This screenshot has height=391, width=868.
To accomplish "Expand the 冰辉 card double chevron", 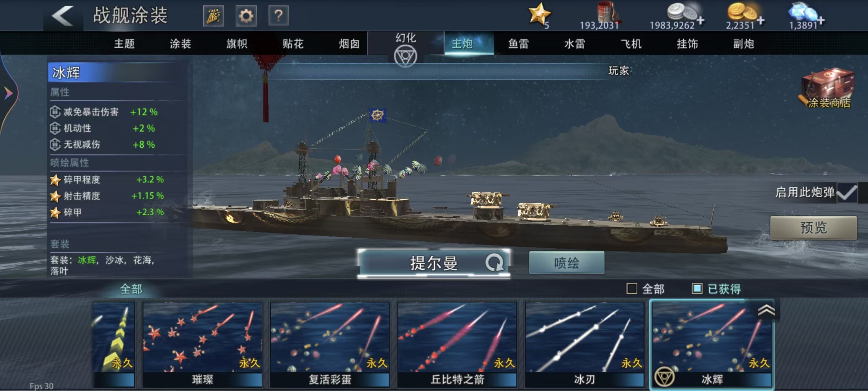I will [766, 310].
